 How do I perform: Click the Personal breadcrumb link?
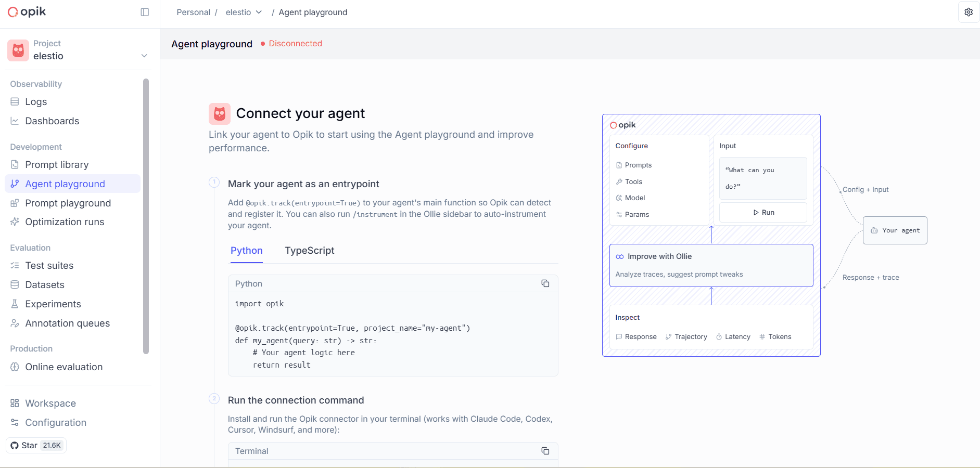tap(193, 12)
